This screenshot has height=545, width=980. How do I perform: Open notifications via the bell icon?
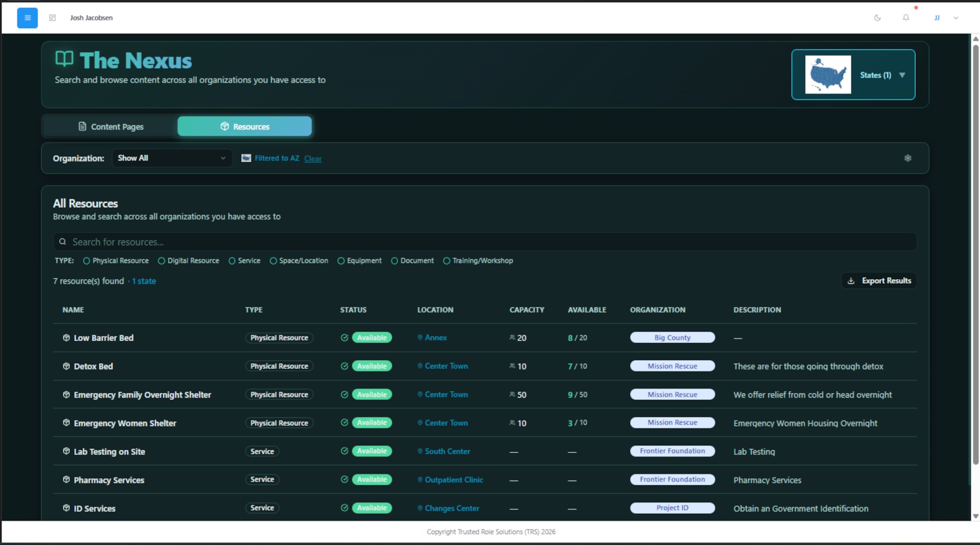point(905,18)
